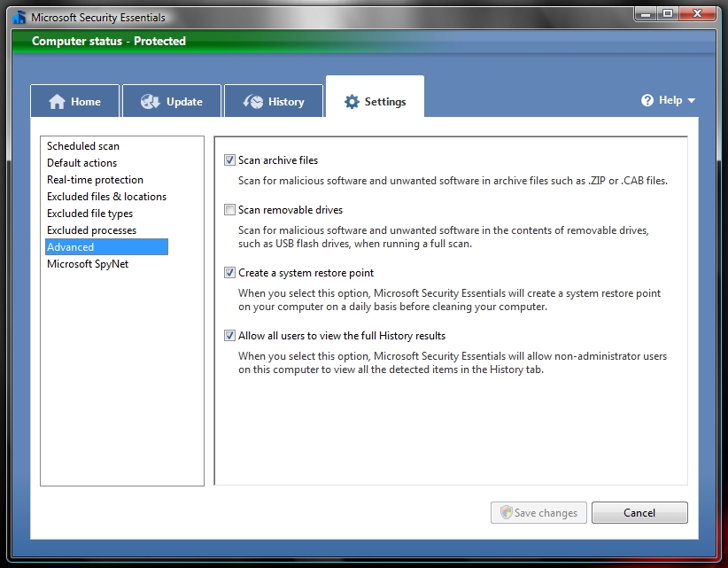Select Scheduled scan in settings list
The image size is (728, 568).
tap(83, 146)
